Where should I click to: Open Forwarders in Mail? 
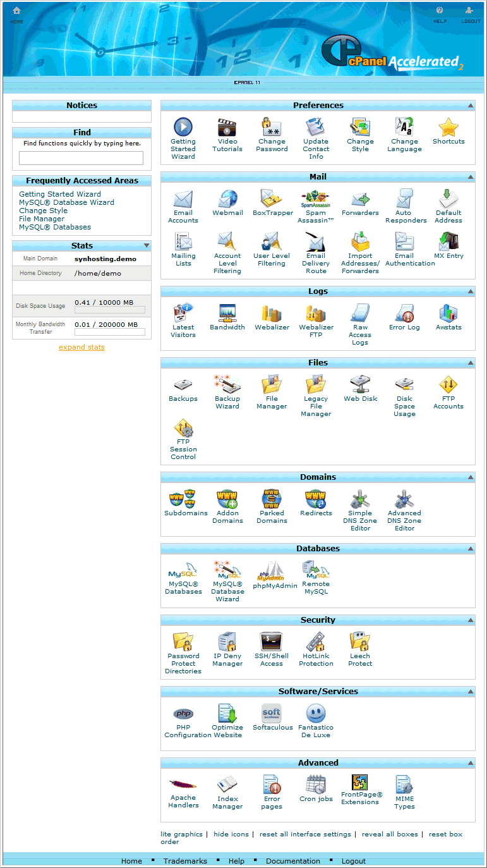[360, 199]
